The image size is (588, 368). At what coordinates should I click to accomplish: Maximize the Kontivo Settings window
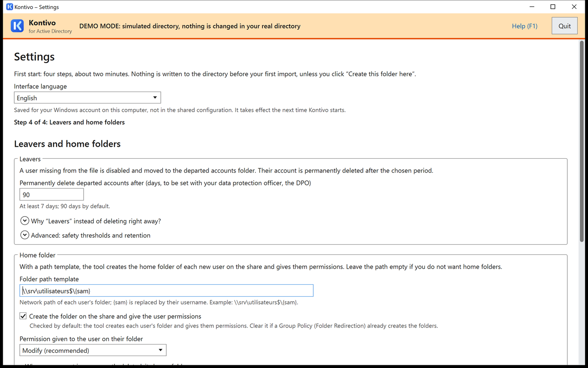[x=553, y=7]
